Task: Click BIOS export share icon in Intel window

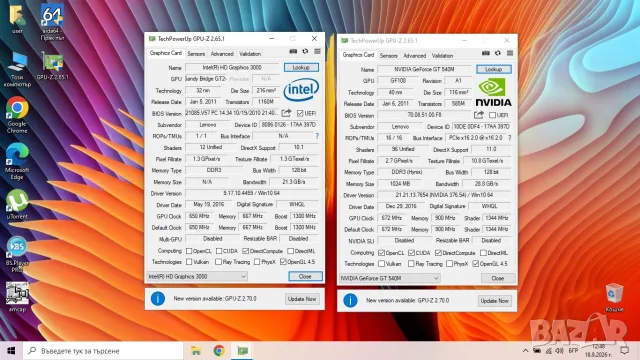Action: click(287, 113)
